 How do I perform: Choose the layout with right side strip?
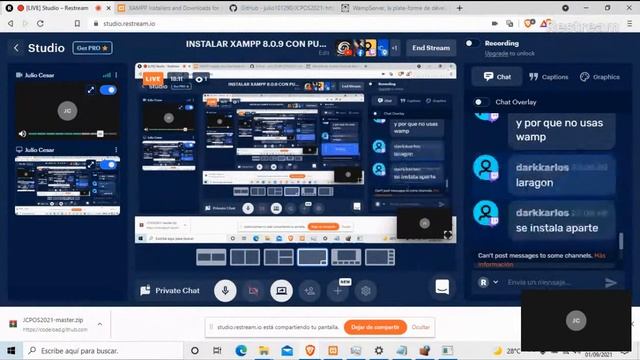click(380, 258)
